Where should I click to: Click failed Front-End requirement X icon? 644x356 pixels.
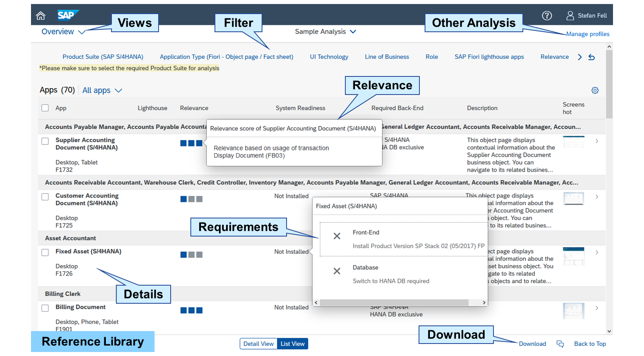pyautogui.click(x=337, y=236)
